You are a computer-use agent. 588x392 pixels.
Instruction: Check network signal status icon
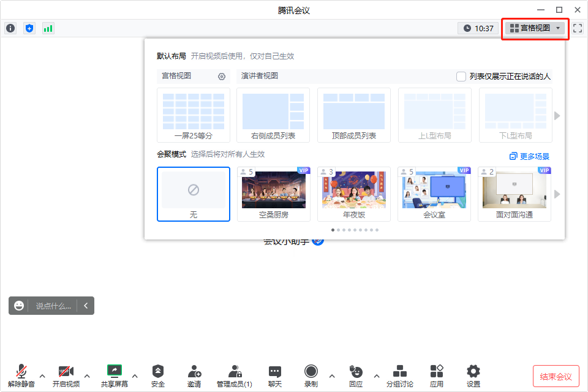(48, 28)
